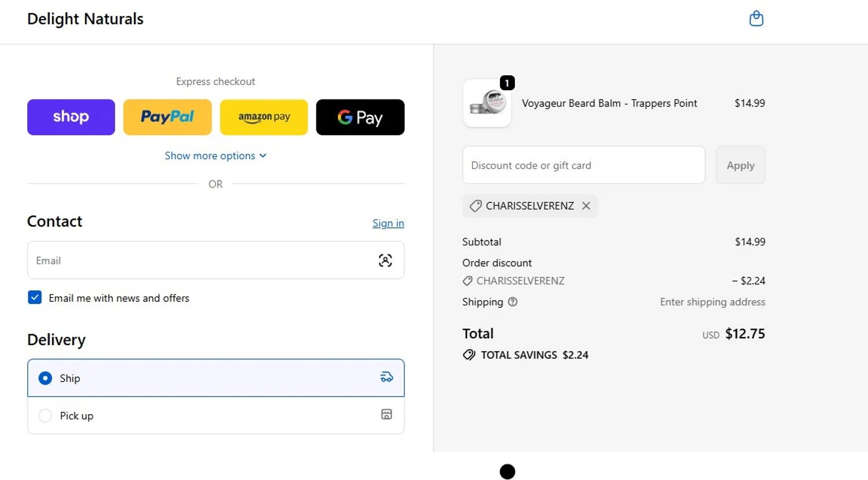
Task: Expand Show more options
Action: (x=215, y=156)
